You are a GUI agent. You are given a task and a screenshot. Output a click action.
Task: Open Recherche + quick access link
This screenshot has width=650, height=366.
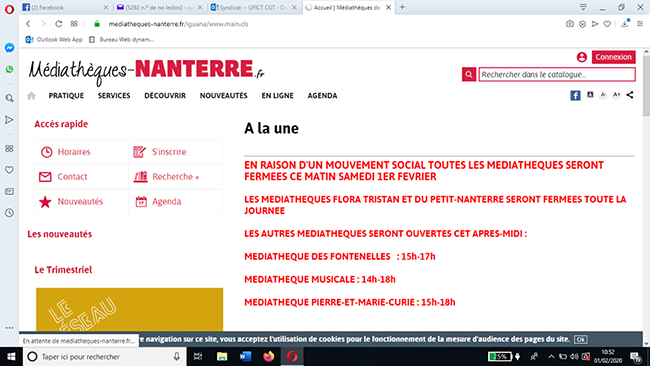(x=176, y=177)
